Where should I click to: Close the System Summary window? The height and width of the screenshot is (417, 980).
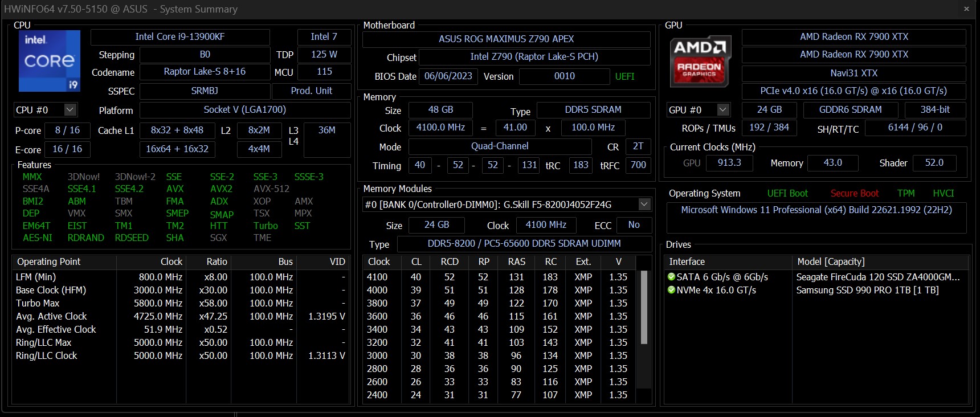click(x=966, y=9)
